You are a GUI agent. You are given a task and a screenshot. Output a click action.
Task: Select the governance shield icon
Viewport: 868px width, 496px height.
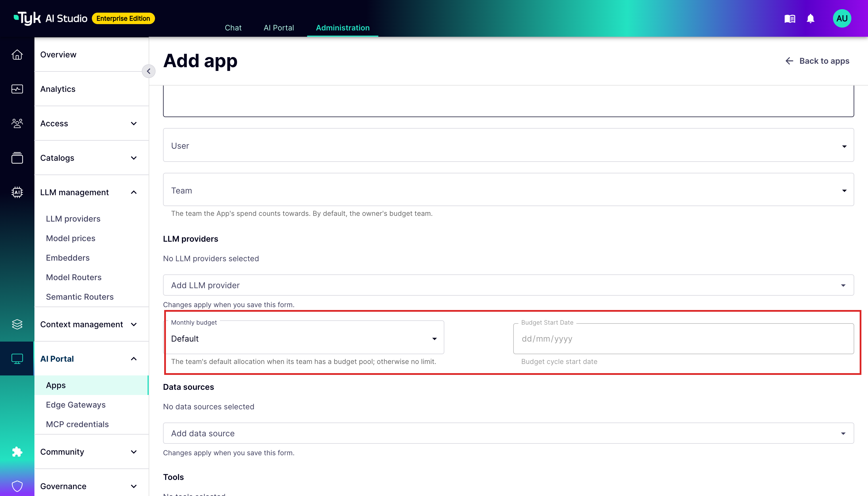[17, 486]
